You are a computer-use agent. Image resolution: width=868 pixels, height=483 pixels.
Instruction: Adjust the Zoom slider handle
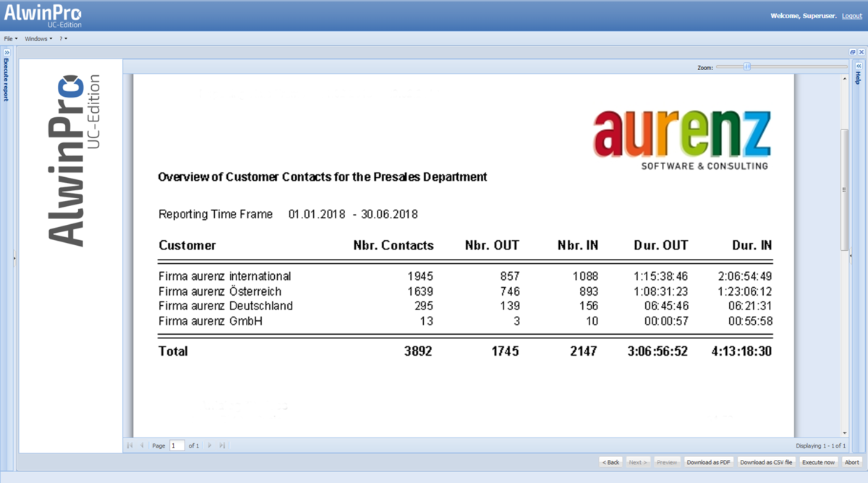[x=747, y=67]
